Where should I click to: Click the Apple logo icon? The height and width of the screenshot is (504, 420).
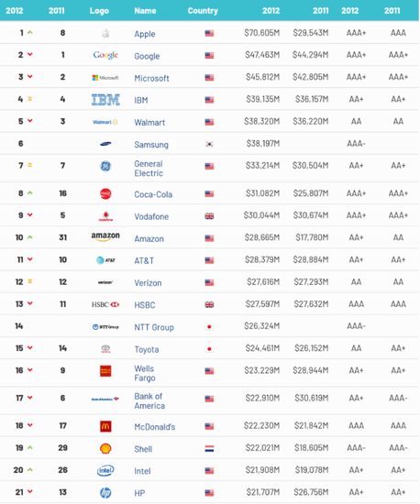[105, 33]
